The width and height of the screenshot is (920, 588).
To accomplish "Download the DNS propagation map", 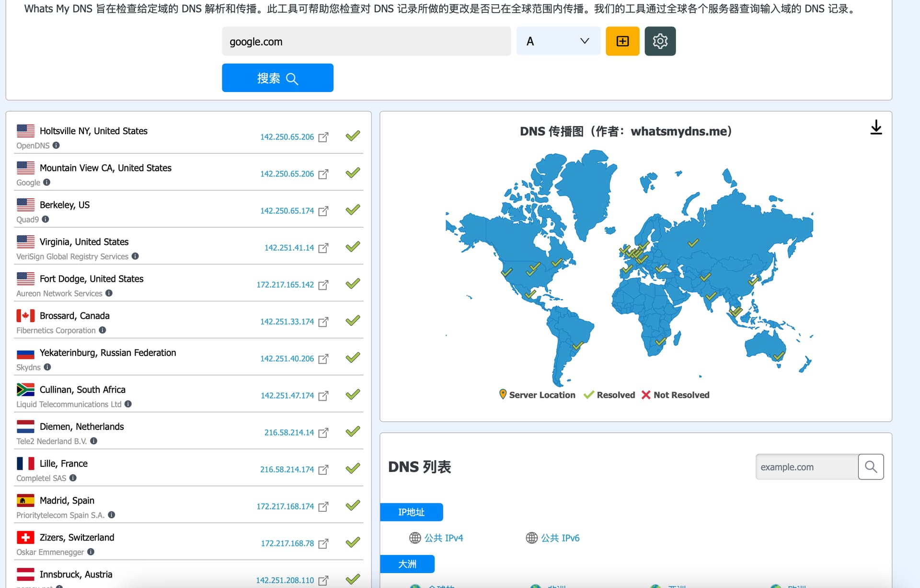I will pos(876,127).
